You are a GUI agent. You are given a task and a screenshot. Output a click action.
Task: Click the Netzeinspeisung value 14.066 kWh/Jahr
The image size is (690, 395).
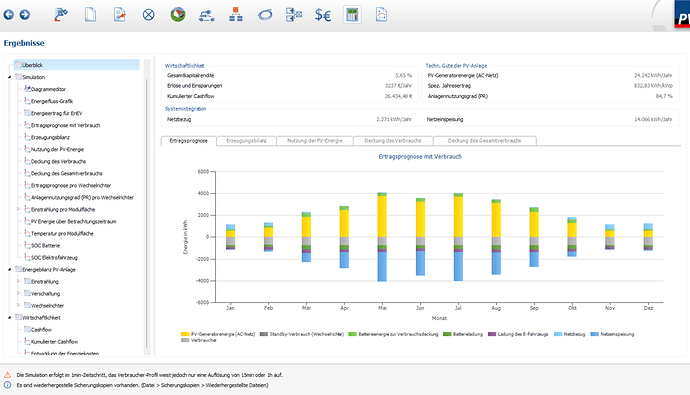653,119
